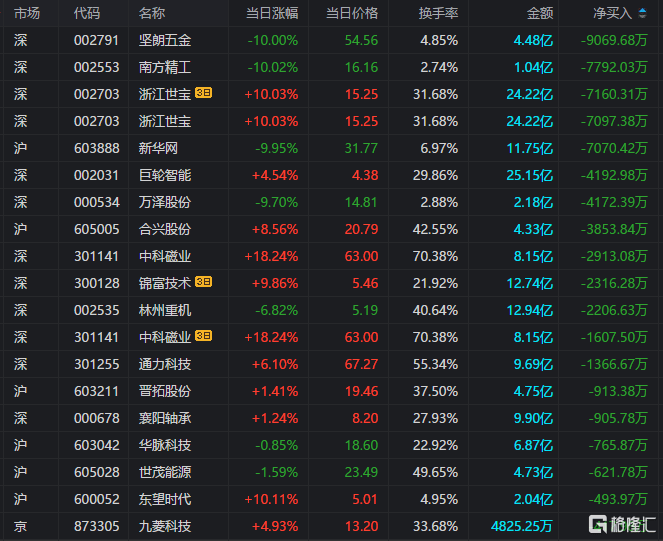Click the 3日 badge beside 中科磁业 -1607.50万 row
This screenshot has width=663, height=541.
point(203,336)
